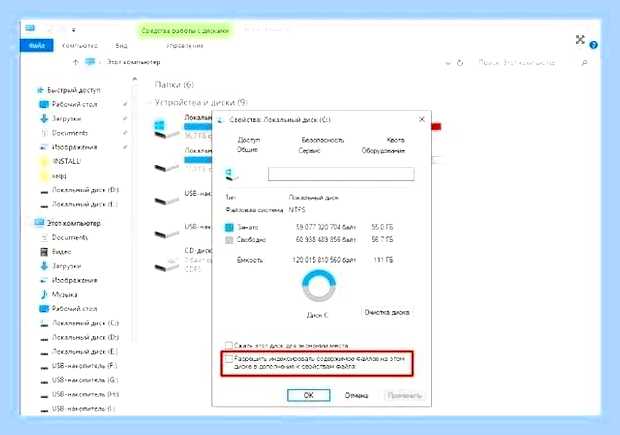This screenshot has height=435, width=620.
Task: Open the address bar history dropdown arrow
Action: pyautogui.click(x=448, y=63)
